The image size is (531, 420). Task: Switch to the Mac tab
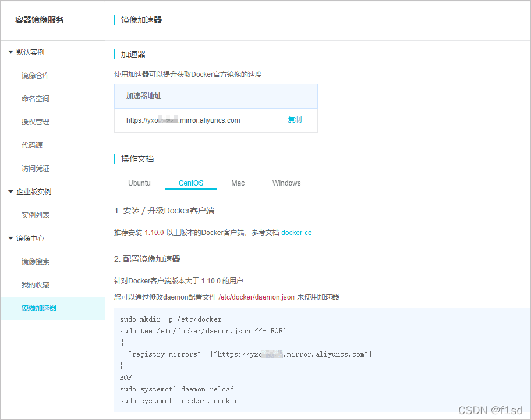[x=238, y=183]
